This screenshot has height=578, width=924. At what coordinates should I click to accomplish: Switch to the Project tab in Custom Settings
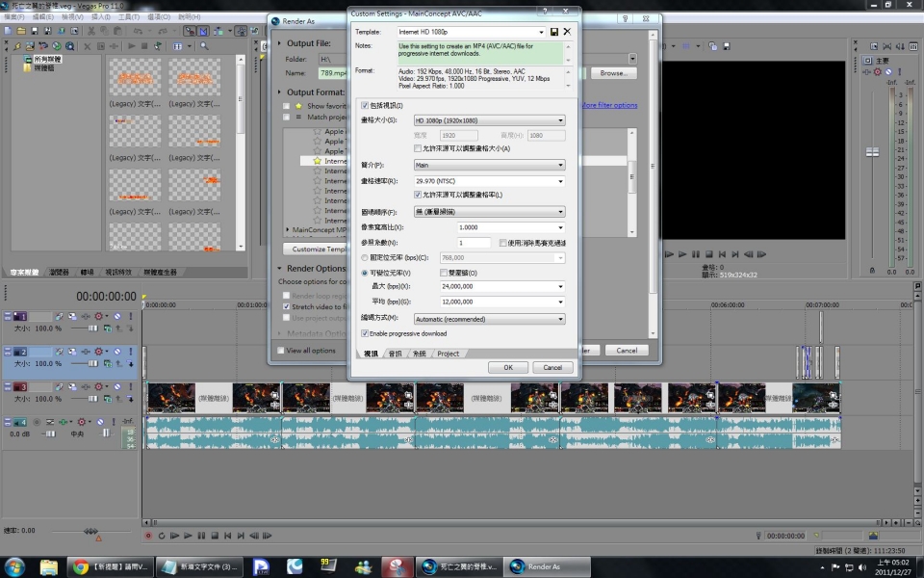pyautogui.click(x=448, y=354)
